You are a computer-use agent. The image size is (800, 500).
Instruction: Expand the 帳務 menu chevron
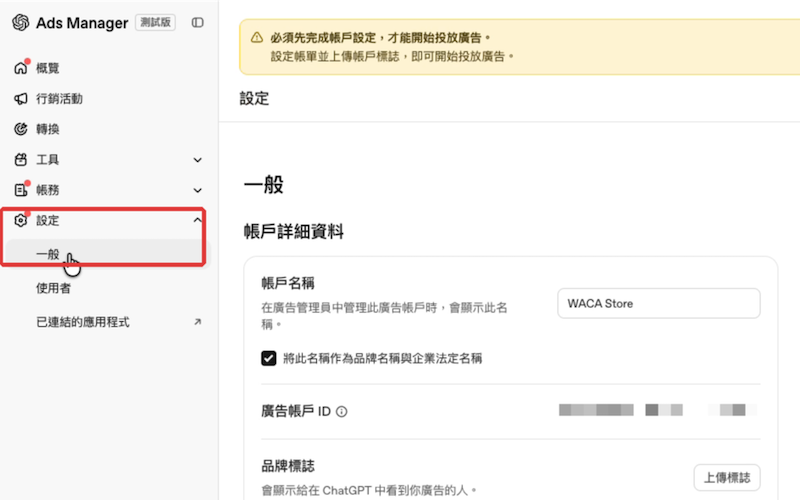point(197,190)
